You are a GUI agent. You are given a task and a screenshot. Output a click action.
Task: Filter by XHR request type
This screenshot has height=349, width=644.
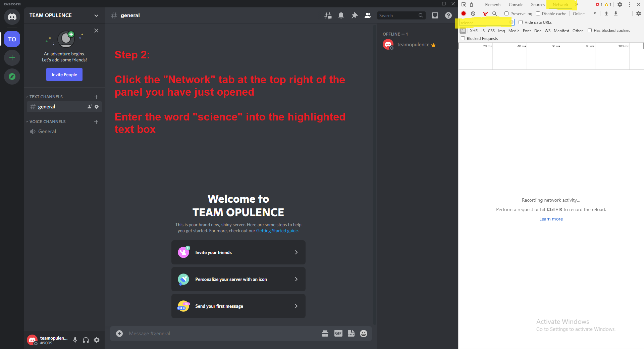[474, 31]
